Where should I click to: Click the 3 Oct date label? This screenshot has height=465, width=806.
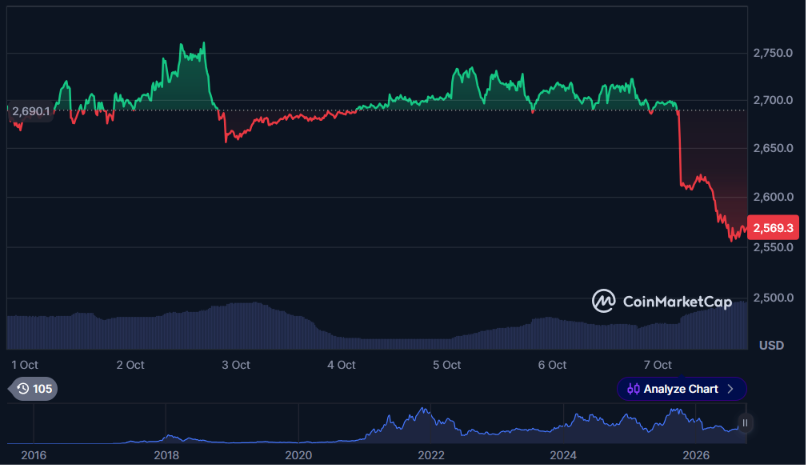[236, 365]
